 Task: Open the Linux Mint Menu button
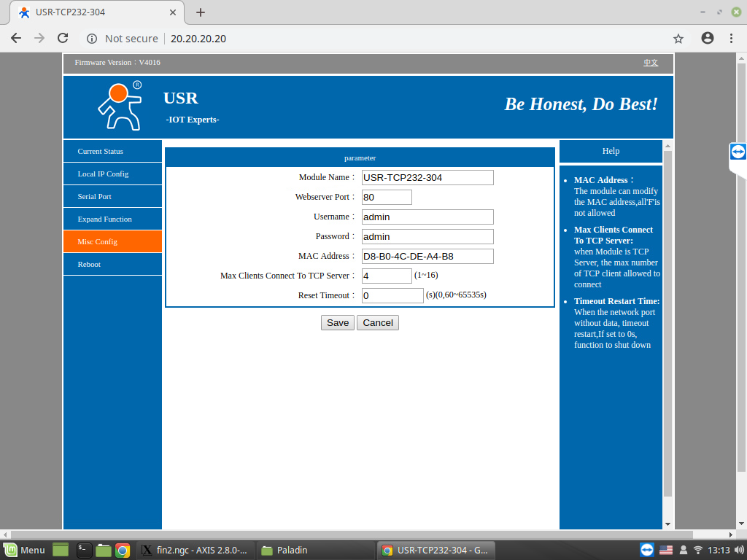pos(24,550)
